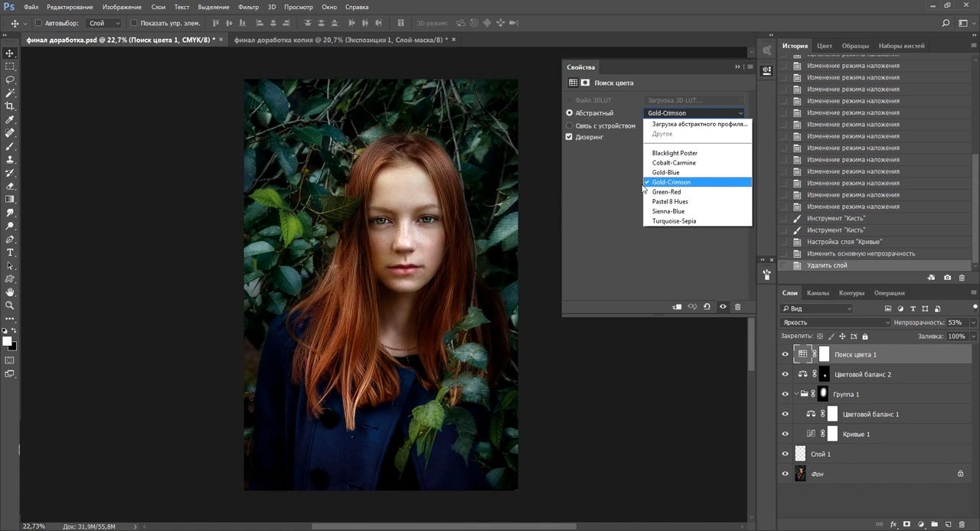Open search icon in top right corner
The width and height of the screenshot is (980, 531).
pos(946,24)
